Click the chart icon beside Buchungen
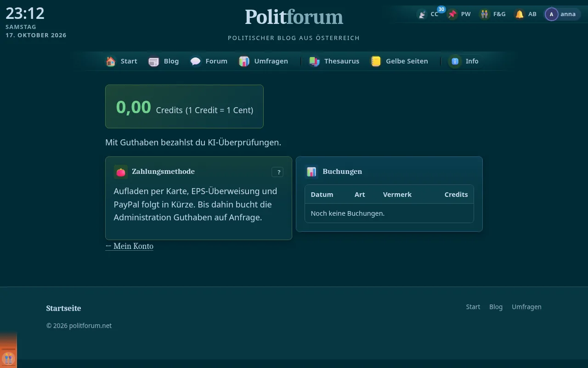This screenshot has width=588, height=368. click(311, 172)
